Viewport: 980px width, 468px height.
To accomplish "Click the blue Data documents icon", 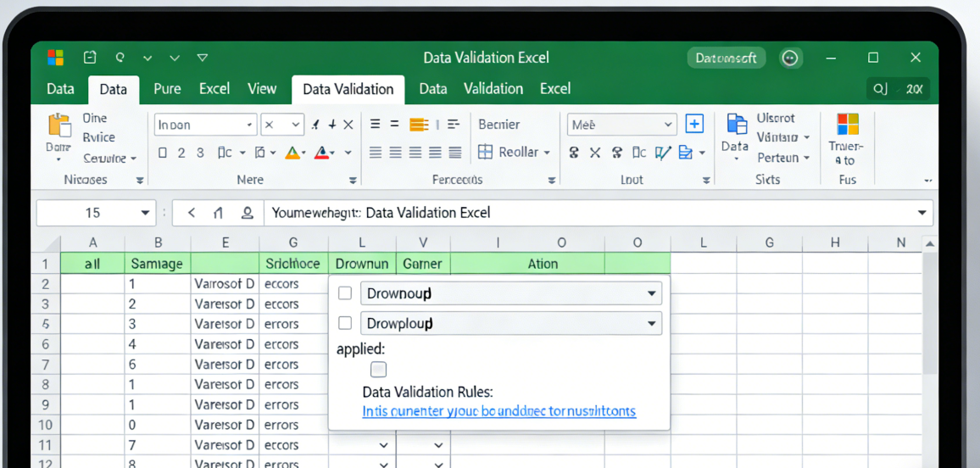I will point(737,125).
